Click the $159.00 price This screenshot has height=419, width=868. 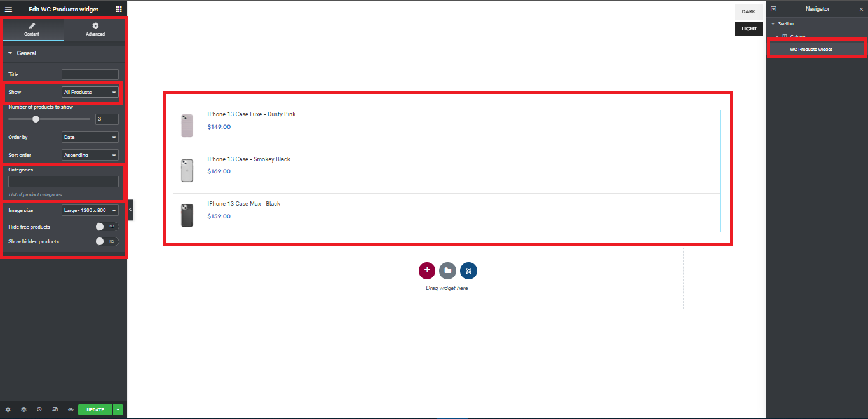pos(219,216)
